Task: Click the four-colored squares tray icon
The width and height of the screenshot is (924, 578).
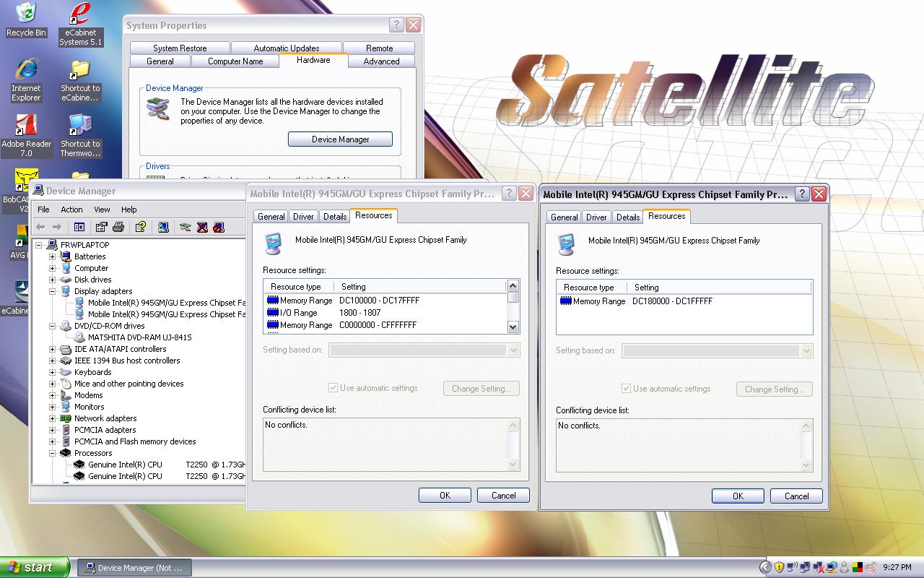Action: click(x=857, y=567)
